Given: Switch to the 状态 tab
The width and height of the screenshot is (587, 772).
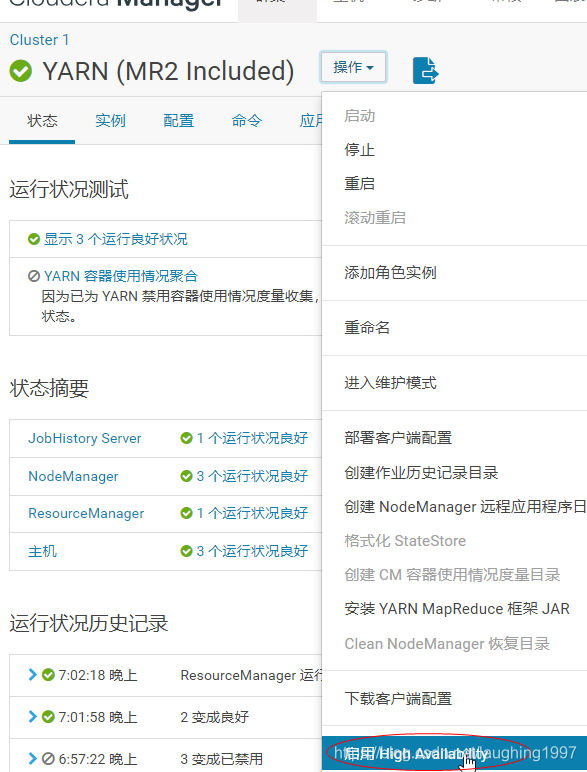Looking at the screenshot, I should tap(42, 121).
